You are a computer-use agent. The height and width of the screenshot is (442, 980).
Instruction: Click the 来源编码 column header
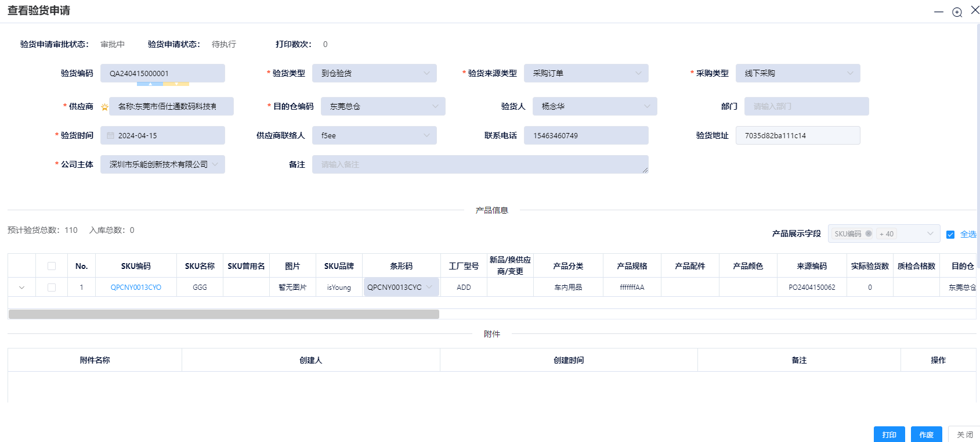[812, 266]
